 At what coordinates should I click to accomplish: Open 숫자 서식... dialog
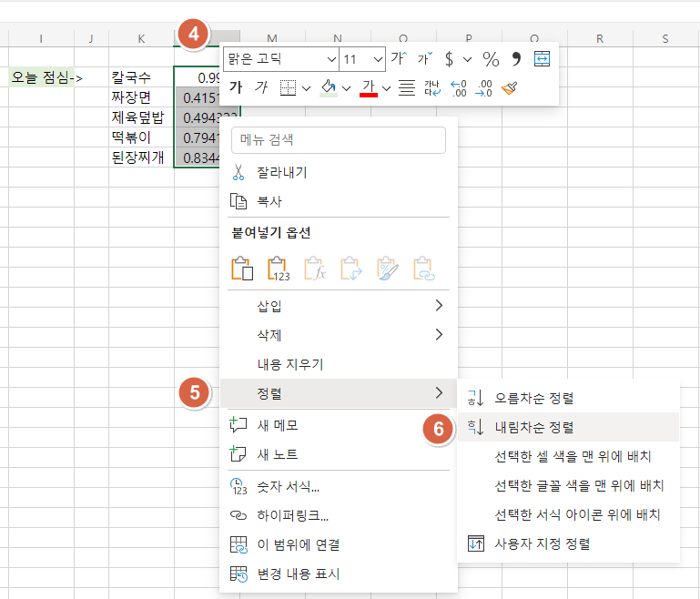pyautogui.click(x=339, y=486)
